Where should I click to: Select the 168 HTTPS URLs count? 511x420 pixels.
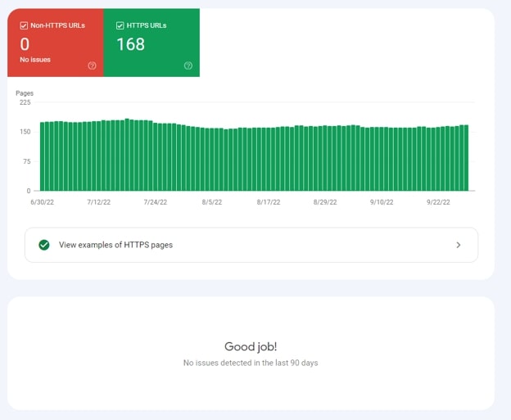click(130, 44)
